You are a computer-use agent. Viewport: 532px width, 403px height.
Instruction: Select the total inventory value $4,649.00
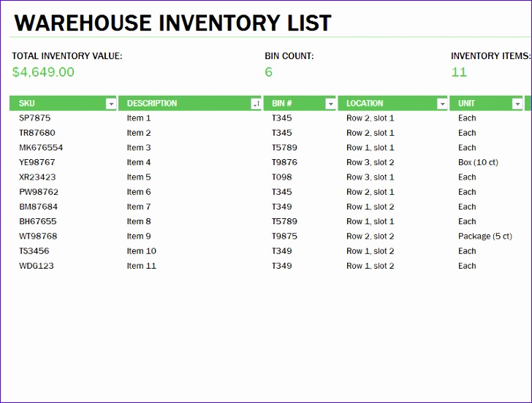(x=43, y=72)
